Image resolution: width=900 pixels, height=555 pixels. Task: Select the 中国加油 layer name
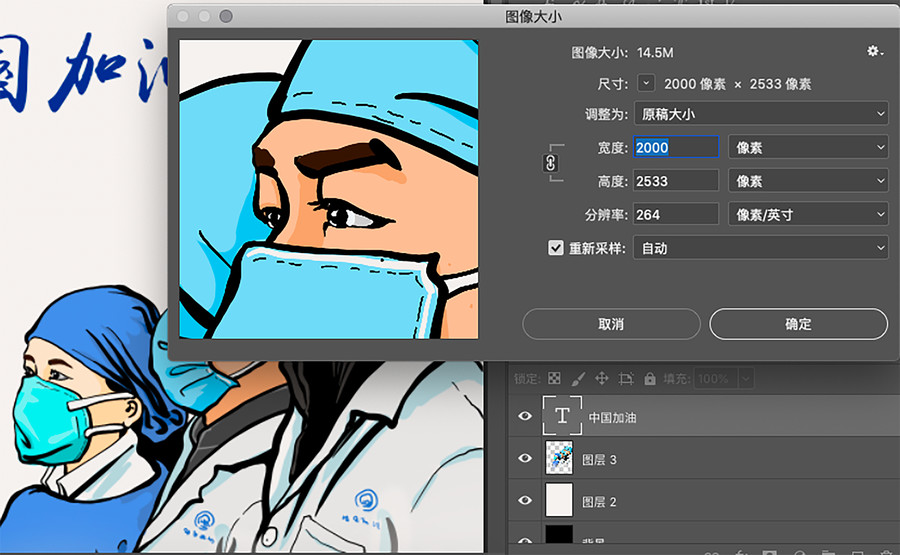(x=612, y=417)
